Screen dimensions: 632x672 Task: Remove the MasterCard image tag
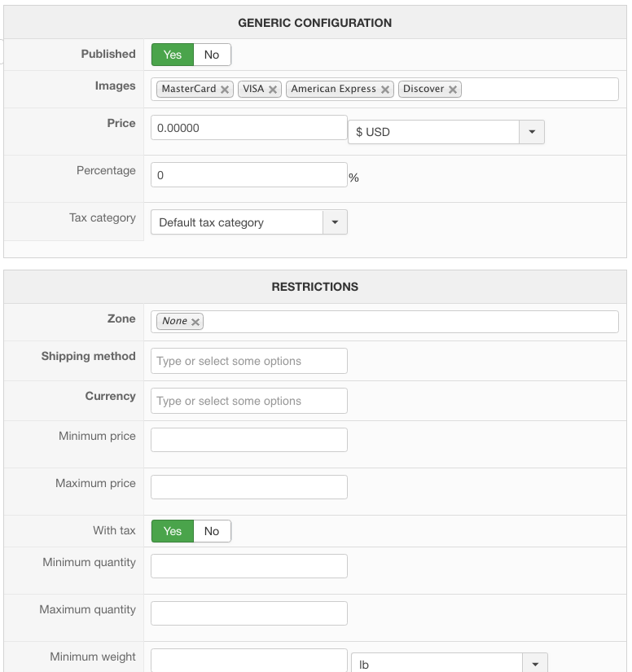click(x=225, y=90)
